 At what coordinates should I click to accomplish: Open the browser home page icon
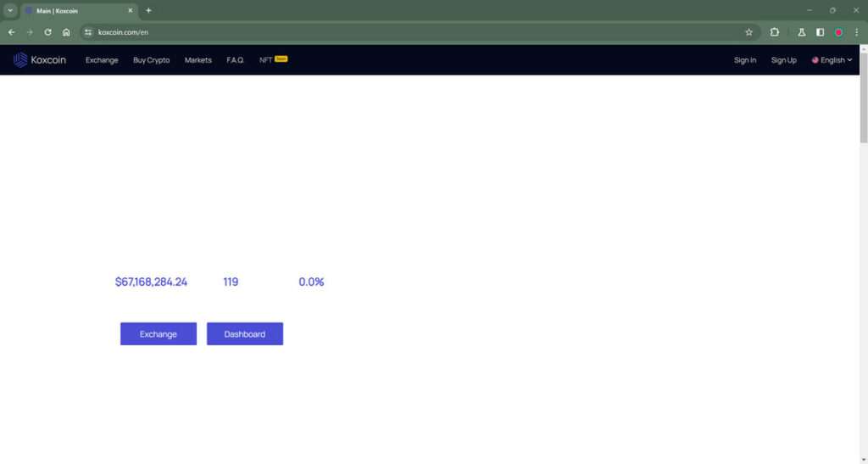[66, 32]
